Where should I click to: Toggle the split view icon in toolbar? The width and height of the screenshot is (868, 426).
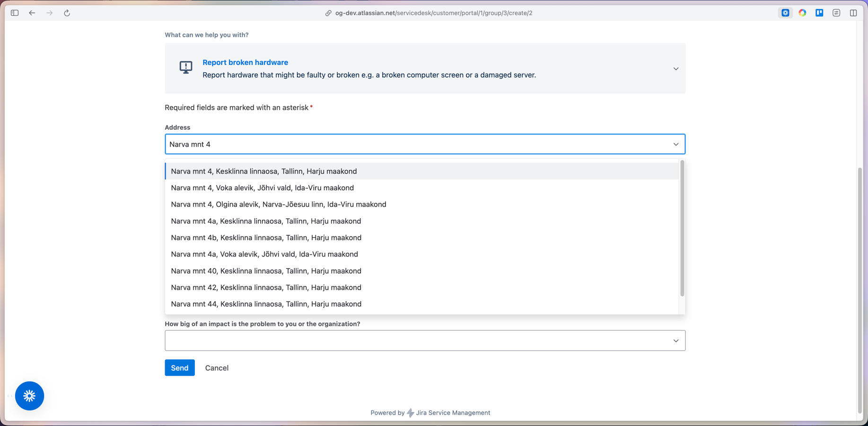tap(854, 13)
